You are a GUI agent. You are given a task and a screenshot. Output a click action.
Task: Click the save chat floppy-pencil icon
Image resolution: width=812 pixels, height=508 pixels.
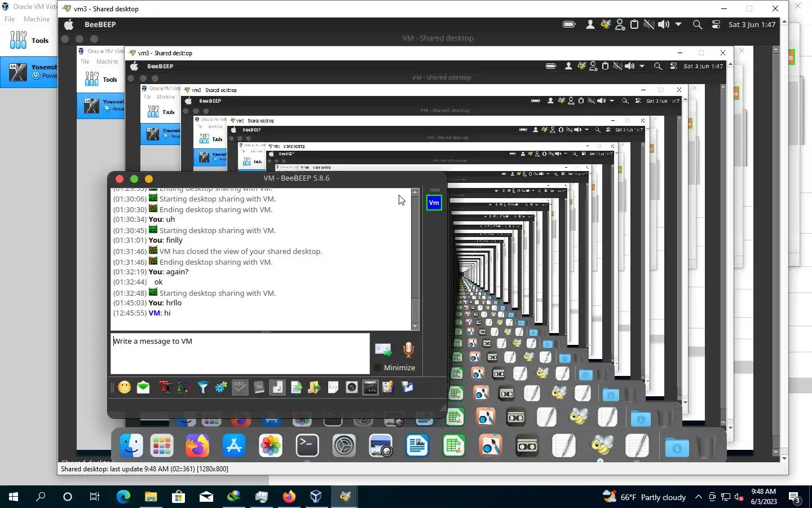point(388,387)
